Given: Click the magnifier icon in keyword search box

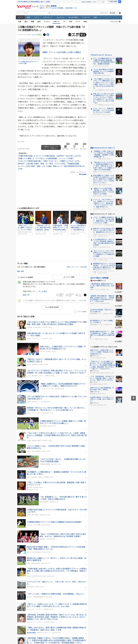Looking at the screenshot, I should click(x=50, y=13).
